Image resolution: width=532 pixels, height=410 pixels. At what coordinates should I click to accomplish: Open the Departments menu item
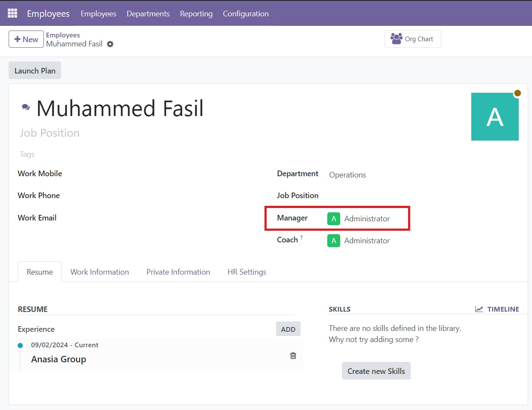point(148,14)
